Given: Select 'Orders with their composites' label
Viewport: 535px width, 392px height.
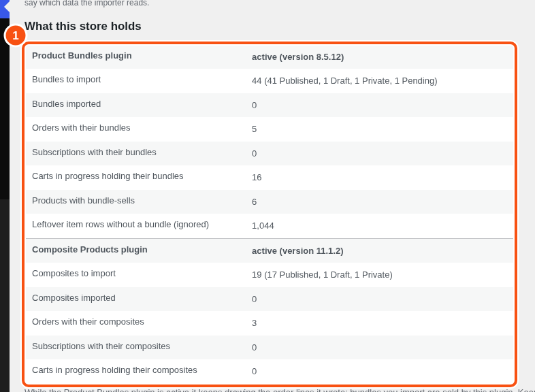Looking at the screenshot, I should (88, 322).
